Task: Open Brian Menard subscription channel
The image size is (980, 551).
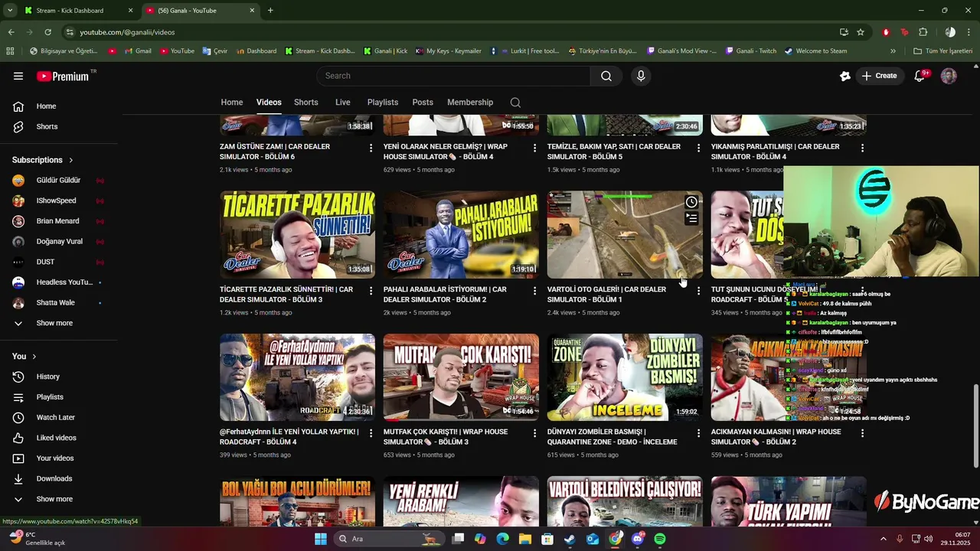Action: (59, 221)
